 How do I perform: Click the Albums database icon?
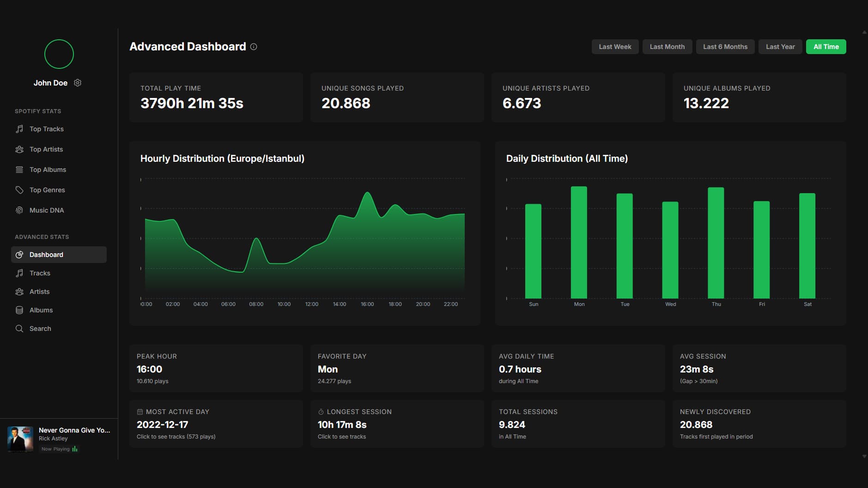(19, 310)
